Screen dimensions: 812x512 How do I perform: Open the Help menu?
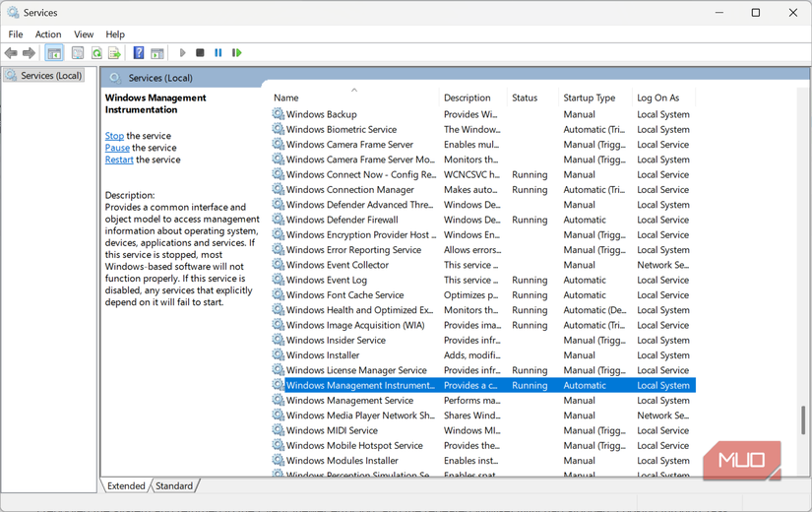pos(115,34)
